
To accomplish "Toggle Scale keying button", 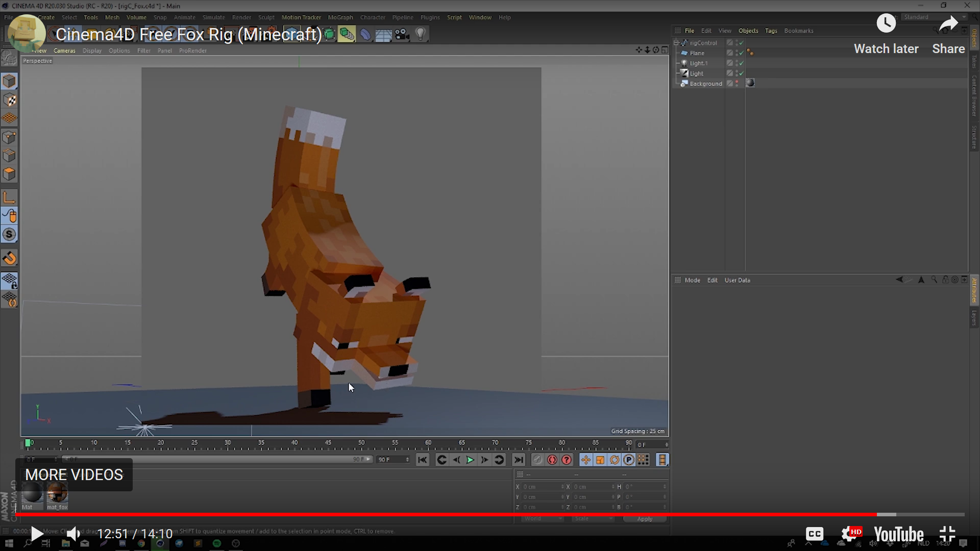I will pos(600,460).
